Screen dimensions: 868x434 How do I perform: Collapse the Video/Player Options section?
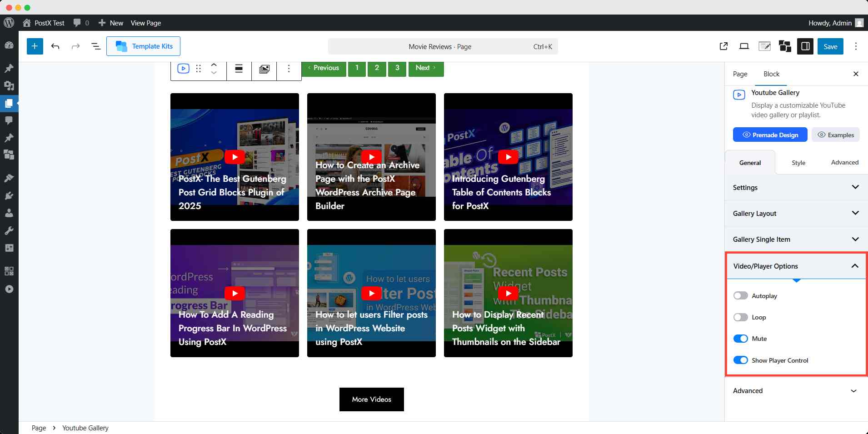tap(794, 266)
